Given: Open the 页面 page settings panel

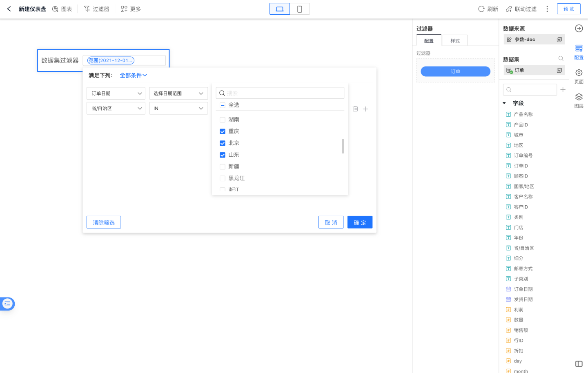Looking at the screenshot, I should 579,76.
